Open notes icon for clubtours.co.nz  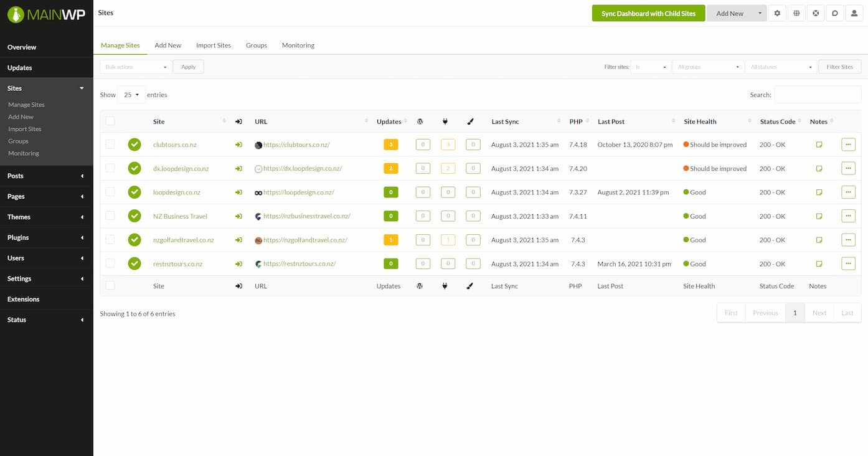point(819,145)
